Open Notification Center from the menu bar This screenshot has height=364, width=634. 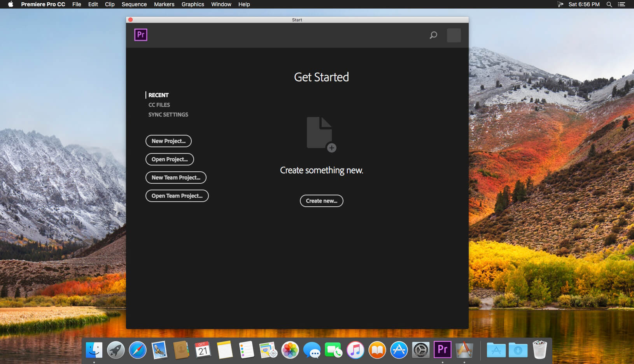point(622,4)
